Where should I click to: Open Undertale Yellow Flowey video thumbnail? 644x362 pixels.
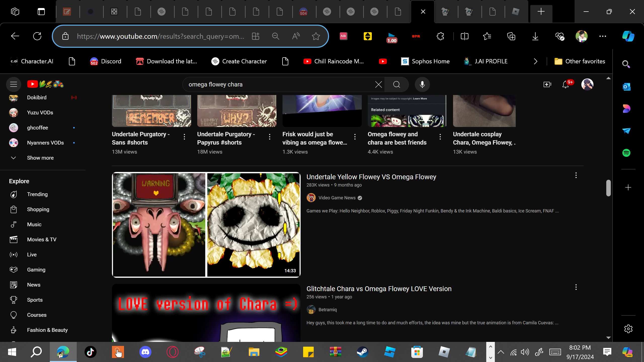[206, 225]
